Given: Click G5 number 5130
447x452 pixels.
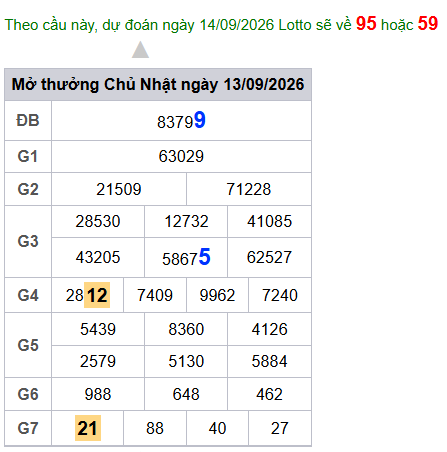Looking at the screenshot, I should [x=186, y=361].
